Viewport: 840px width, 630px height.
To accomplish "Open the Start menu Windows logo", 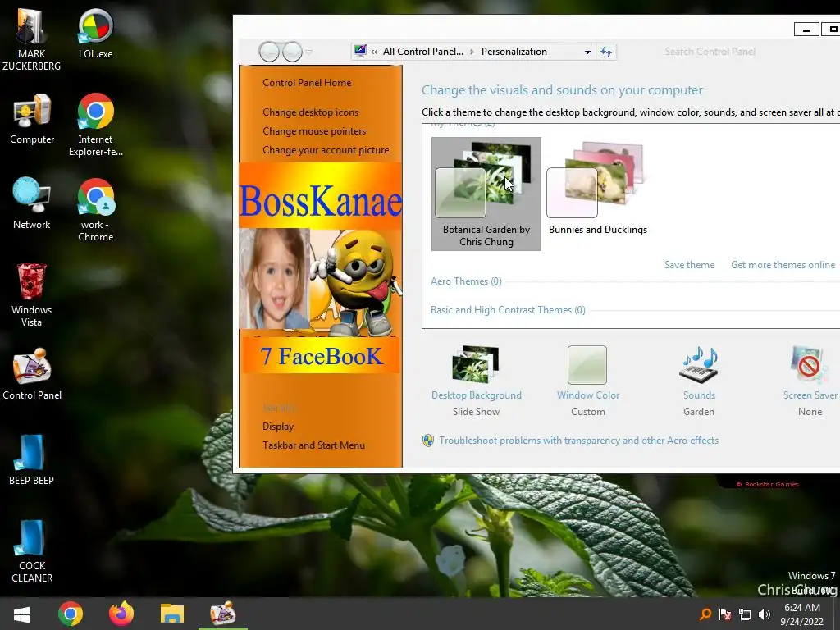I will coord(21,614).
